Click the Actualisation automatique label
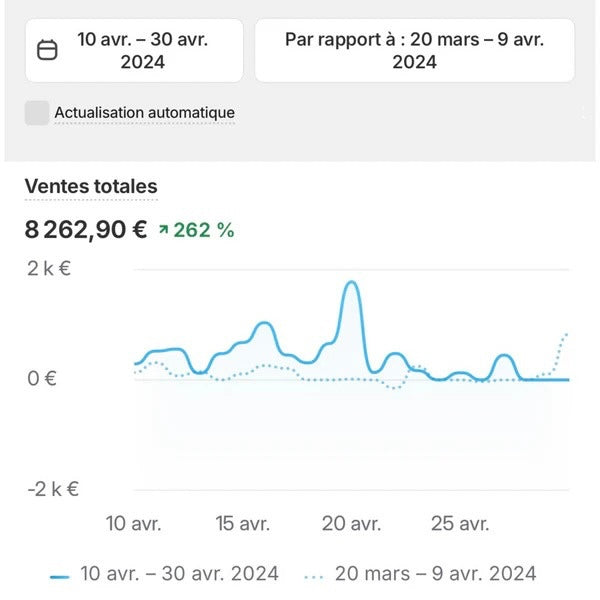 point(145,113)
